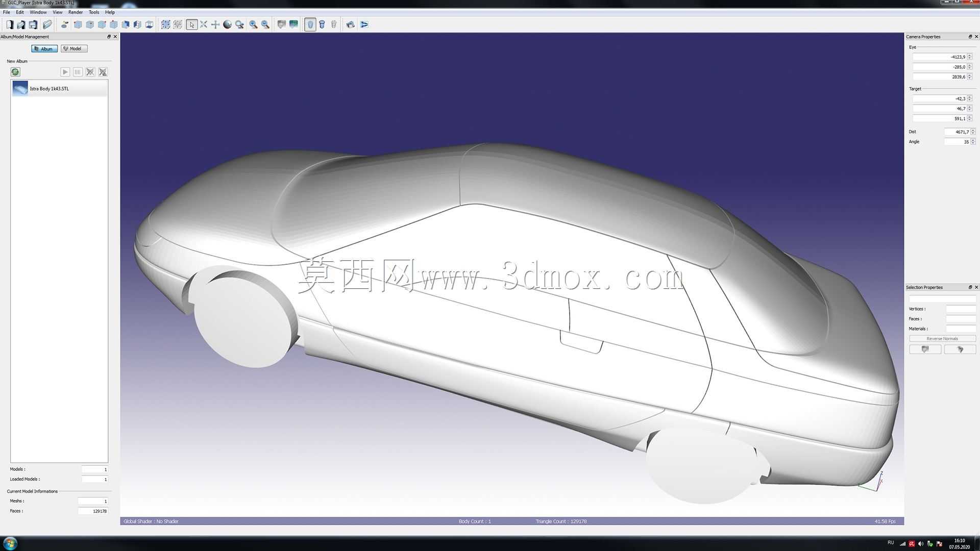Screen dimensions: 980x551
Task: Click the Zoom In magnifier icon
Action: 253,24
